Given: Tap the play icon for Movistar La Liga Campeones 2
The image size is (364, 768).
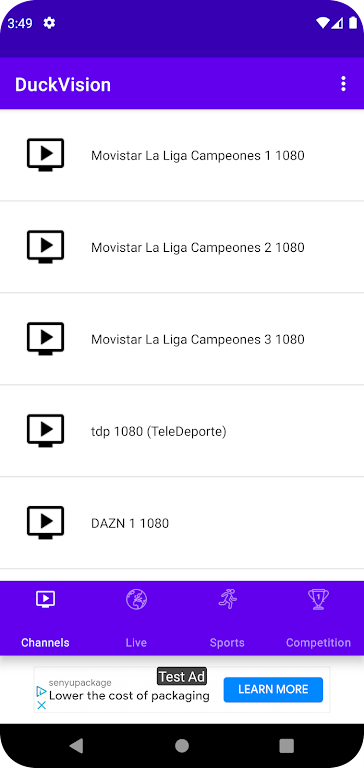Looking at the screenshot, I should 45,247.
